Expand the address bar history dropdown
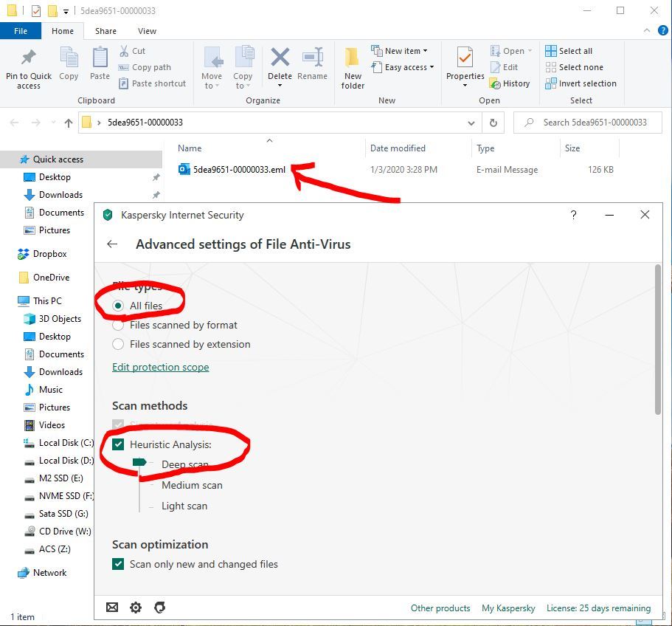The image size is (672, 626). click(471, 123)
